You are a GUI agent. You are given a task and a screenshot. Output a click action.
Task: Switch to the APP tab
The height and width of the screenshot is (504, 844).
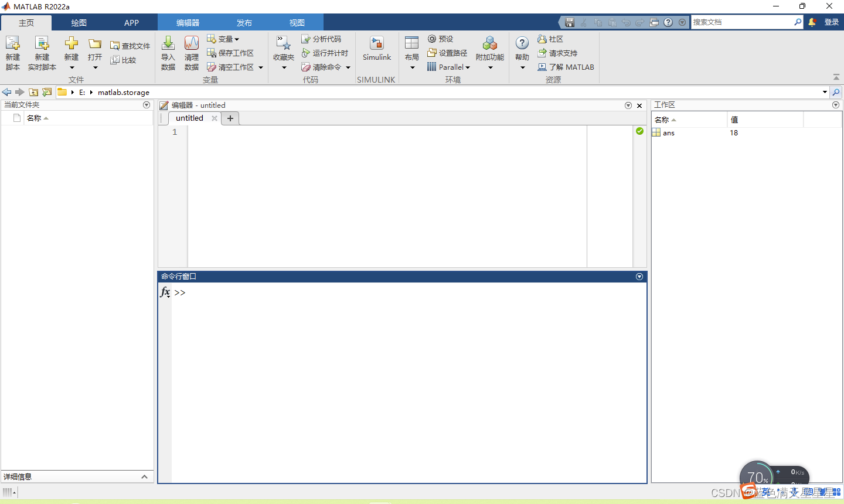[131, 23]
